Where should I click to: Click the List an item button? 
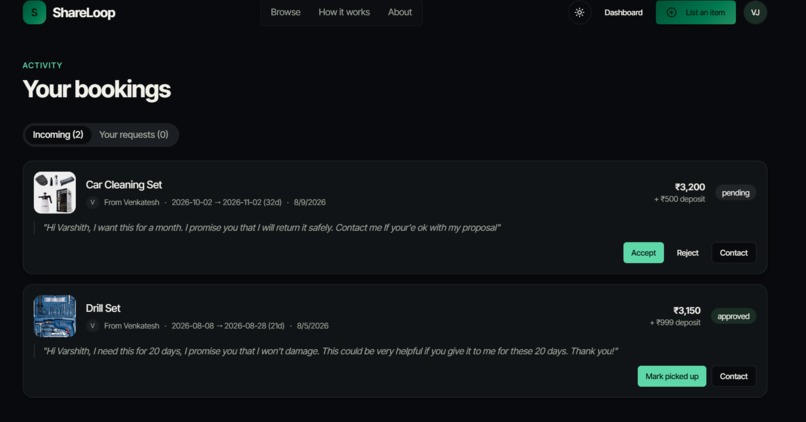pyautogui.click(x=695, y=12)
